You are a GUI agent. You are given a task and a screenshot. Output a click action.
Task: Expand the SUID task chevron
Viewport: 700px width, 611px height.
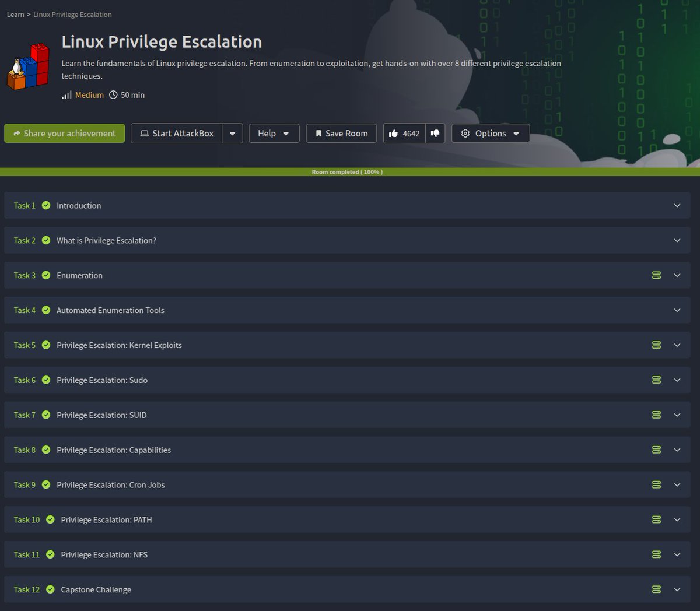click(677, 415)
